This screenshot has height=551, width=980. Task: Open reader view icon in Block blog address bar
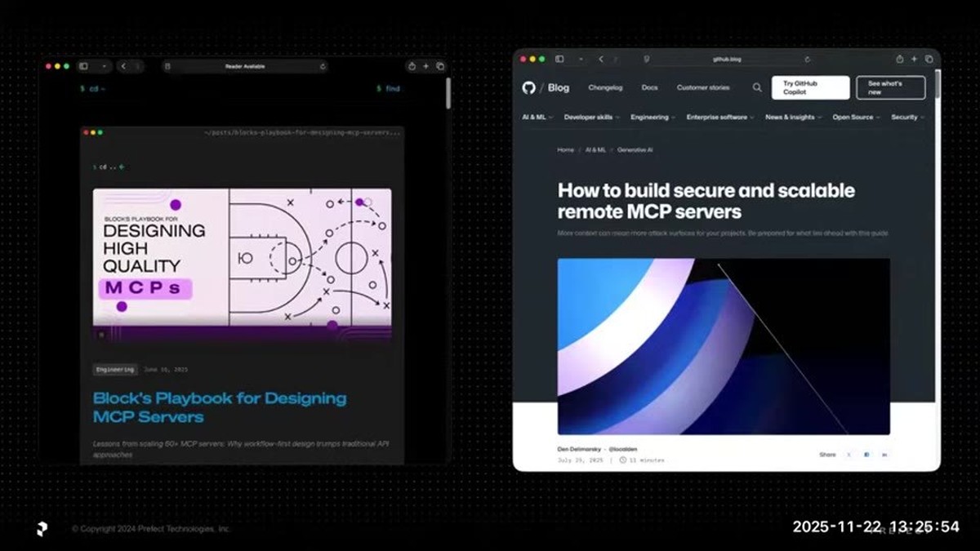click(x=168, y=66)
